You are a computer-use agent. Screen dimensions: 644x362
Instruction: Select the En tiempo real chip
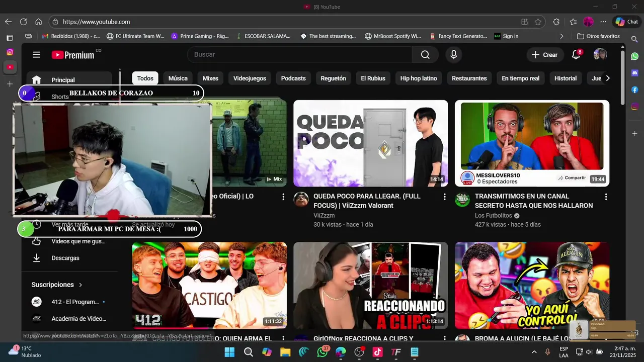click(x=520, y=78)
